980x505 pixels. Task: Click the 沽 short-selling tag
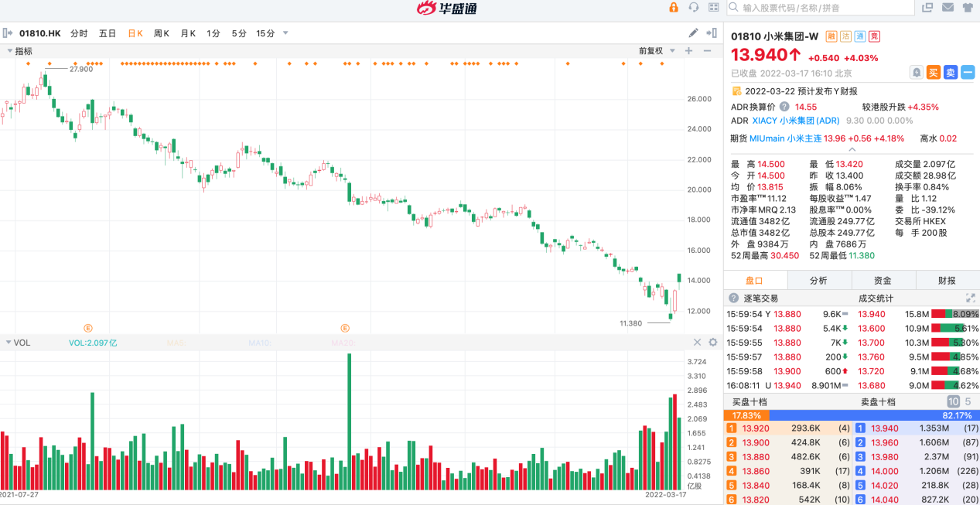pyautogui.click(x=845, y=36)
